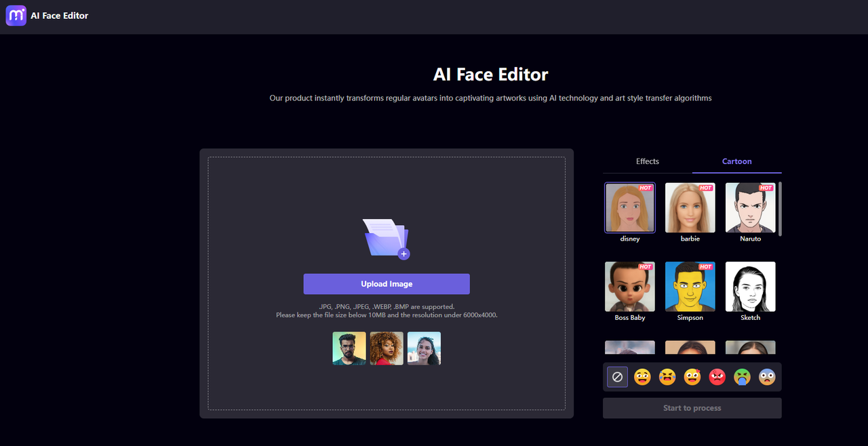Choose the pleading flushed face emoji

[x=692, y=377]
